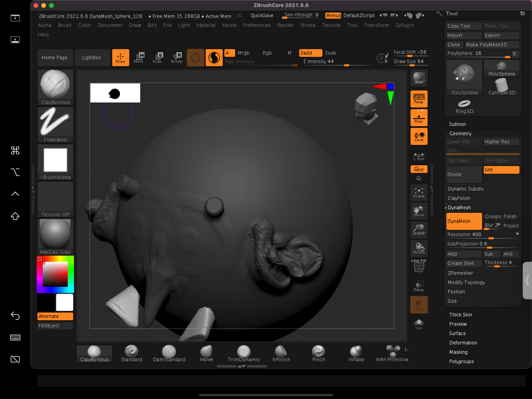
Task: Open the Deformation section
Action: tap(463, 343)
